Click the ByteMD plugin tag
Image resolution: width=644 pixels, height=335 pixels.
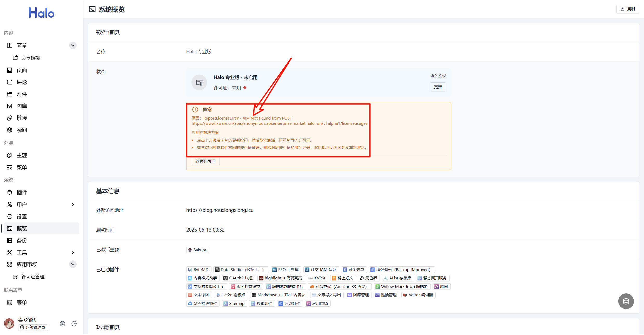tap(199, 270)
